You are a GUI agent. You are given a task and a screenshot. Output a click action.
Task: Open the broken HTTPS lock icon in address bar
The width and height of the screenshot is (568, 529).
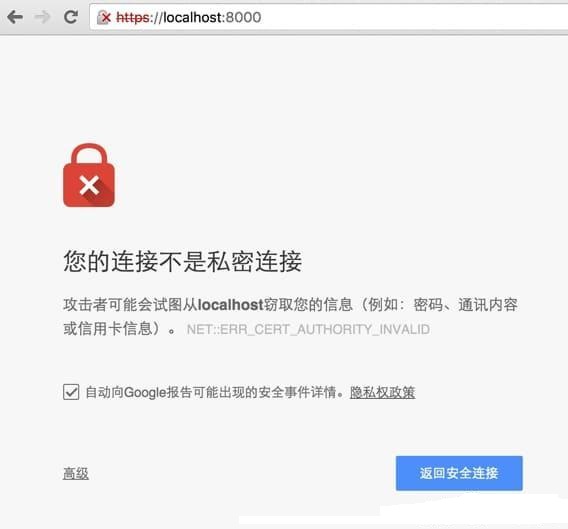point(104,17)
